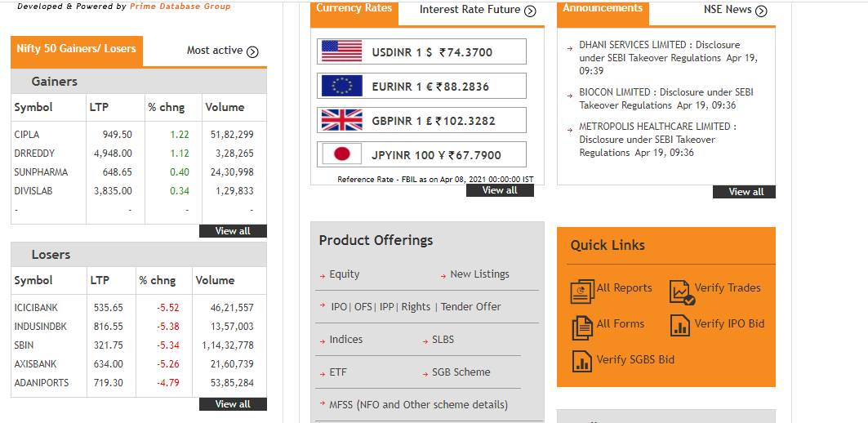Click the Japan flag next to JPYINR
This screenshot has width=868, height=423.
click(341, 154)
